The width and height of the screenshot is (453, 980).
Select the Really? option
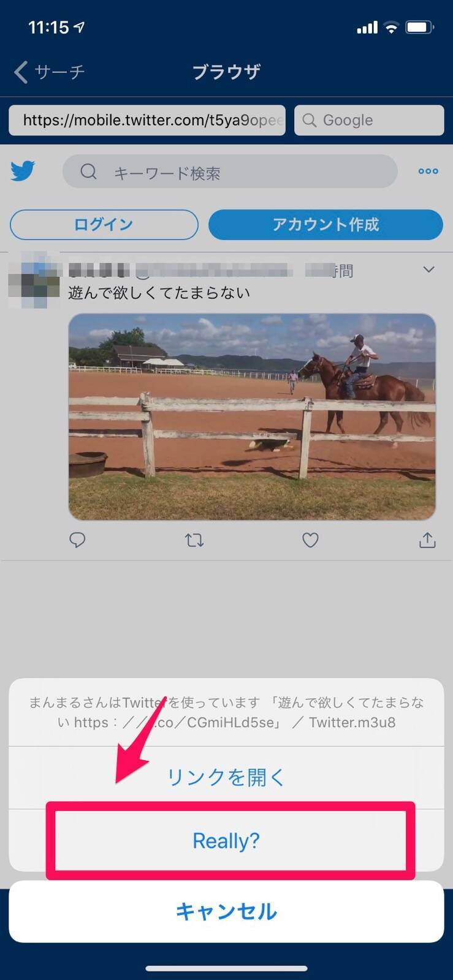[x=226, y=840]
